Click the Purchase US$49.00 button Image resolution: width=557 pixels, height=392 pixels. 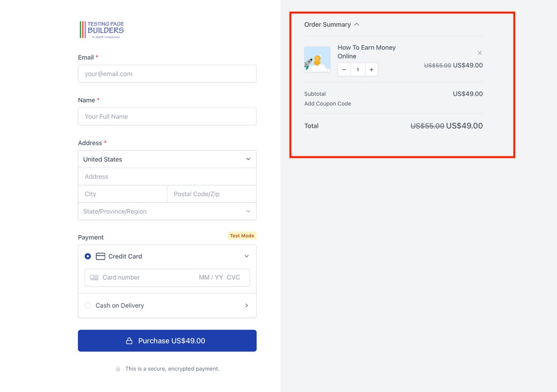[x=167, y=340]
